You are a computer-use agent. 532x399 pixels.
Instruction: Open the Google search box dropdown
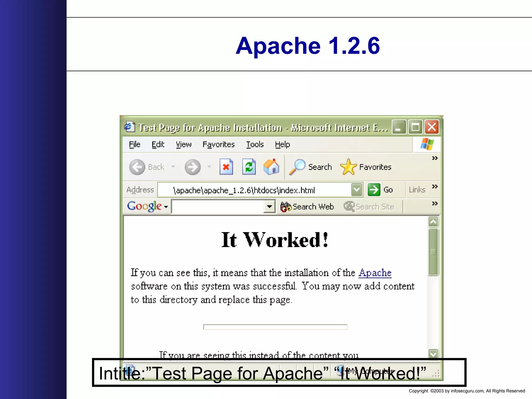(269, 207)
